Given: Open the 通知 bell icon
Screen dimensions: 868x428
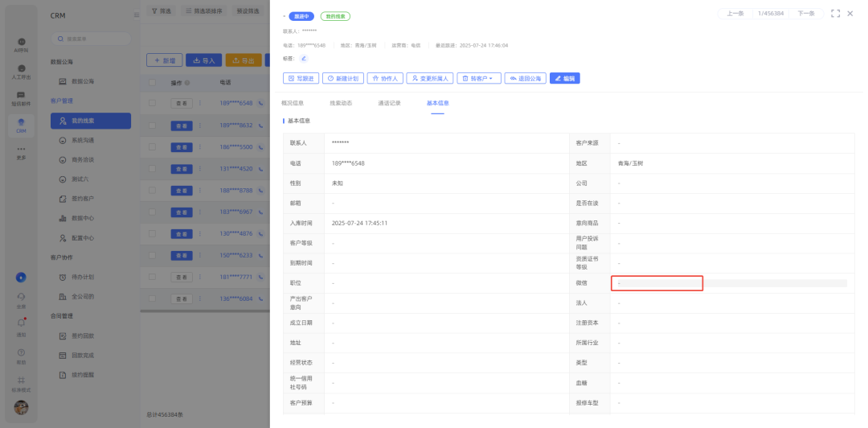Looking at the screenshot, I should coord(21,327).
